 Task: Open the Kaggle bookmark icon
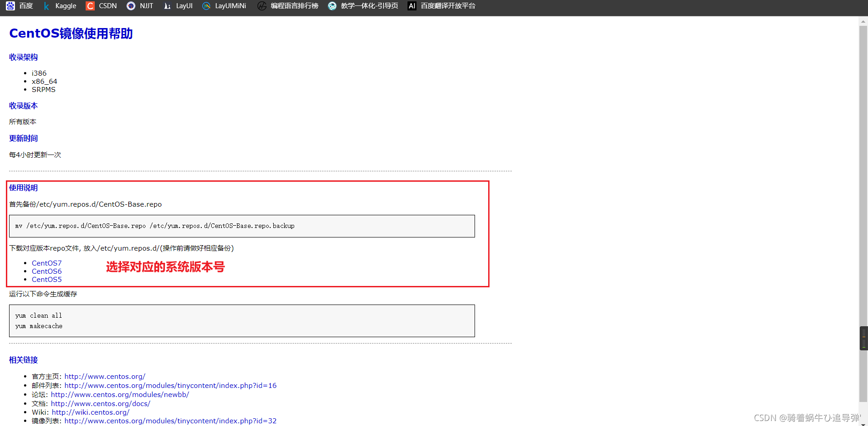click(47, 6)
